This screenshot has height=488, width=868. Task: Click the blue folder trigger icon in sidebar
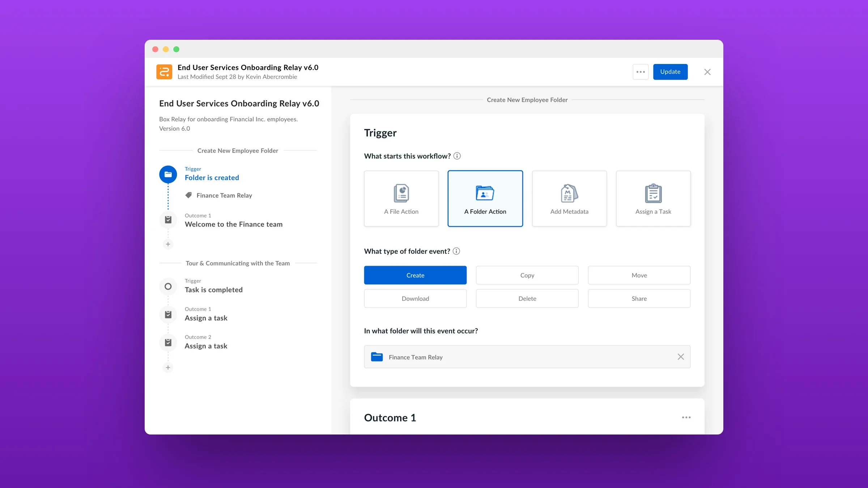(168, 174)
